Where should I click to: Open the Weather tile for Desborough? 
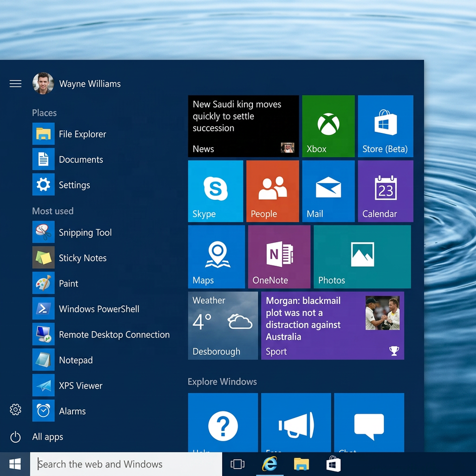223,325
